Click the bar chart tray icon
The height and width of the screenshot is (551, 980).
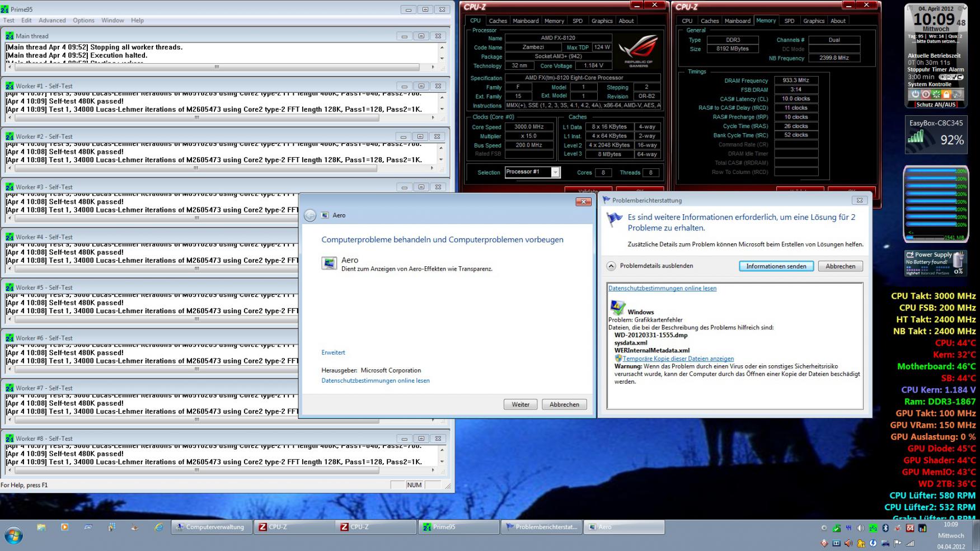(922, 528)
